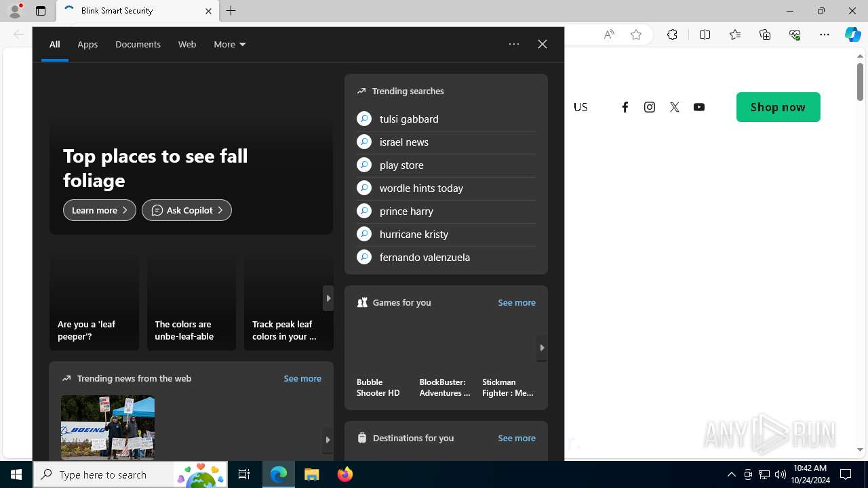868x488 pixels.
Task: Search trending term fernando valenzuela
Action: pos(446,257)
